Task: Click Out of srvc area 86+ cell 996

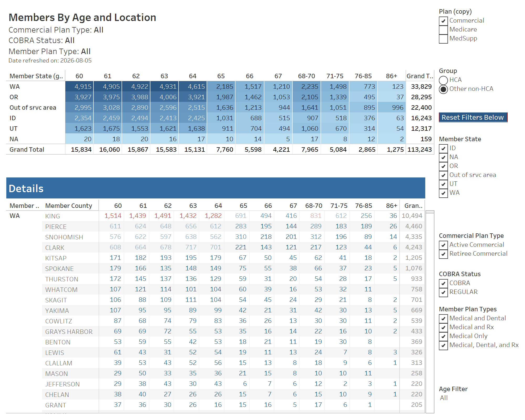Action: (x=392, y=108)
